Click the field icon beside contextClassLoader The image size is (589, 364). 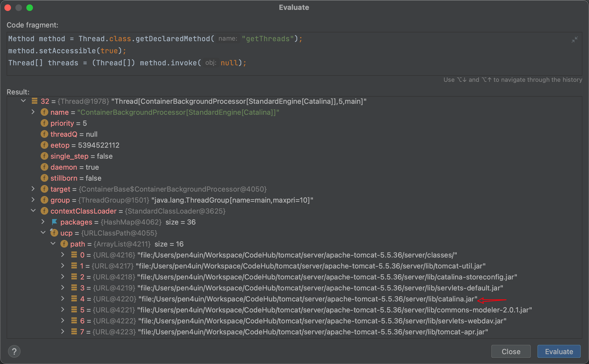click(44, 211)
